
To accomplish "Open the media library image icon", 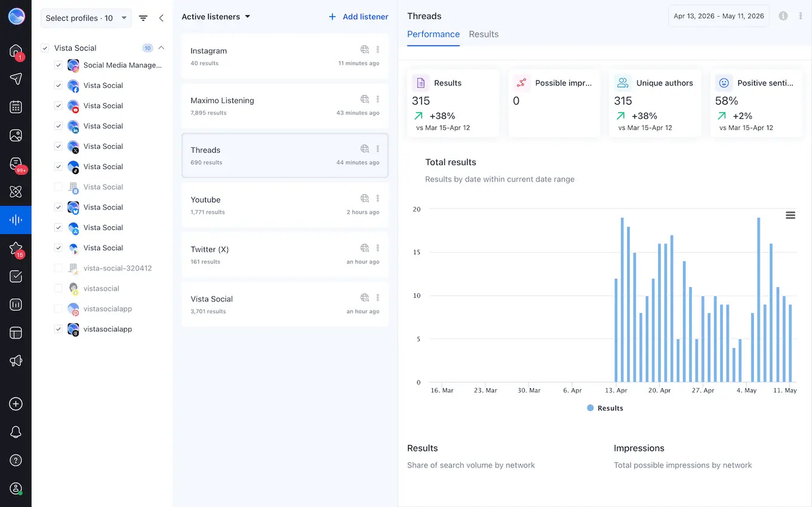I will tap(16, 135).
